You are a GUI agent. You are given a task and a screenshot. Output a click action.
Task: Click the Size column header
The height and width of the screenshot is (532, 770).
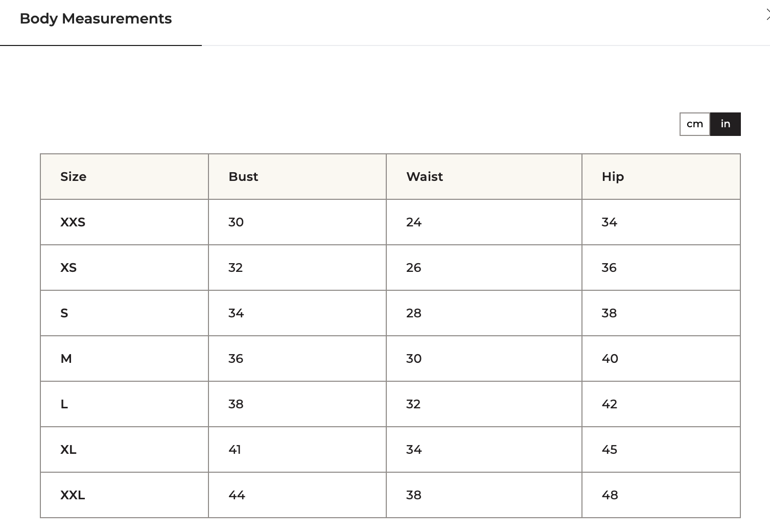[x=74, y=177]
